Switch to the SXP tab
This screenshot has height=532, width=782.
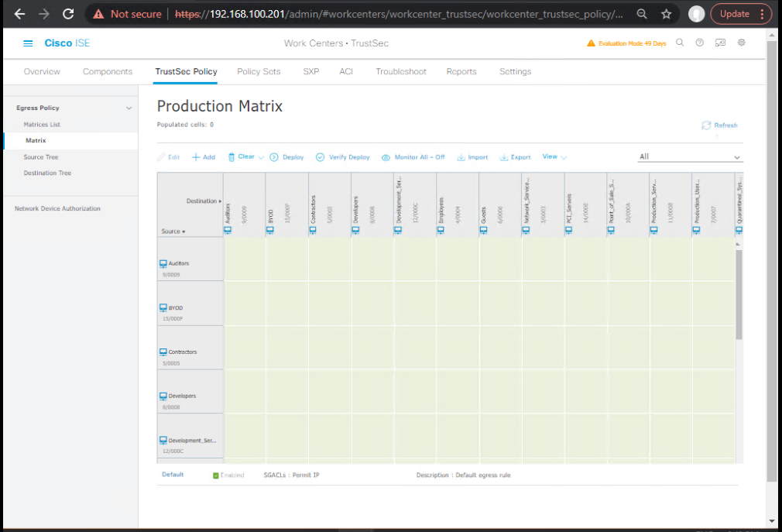pyautogui.click(x=311, y=71)
